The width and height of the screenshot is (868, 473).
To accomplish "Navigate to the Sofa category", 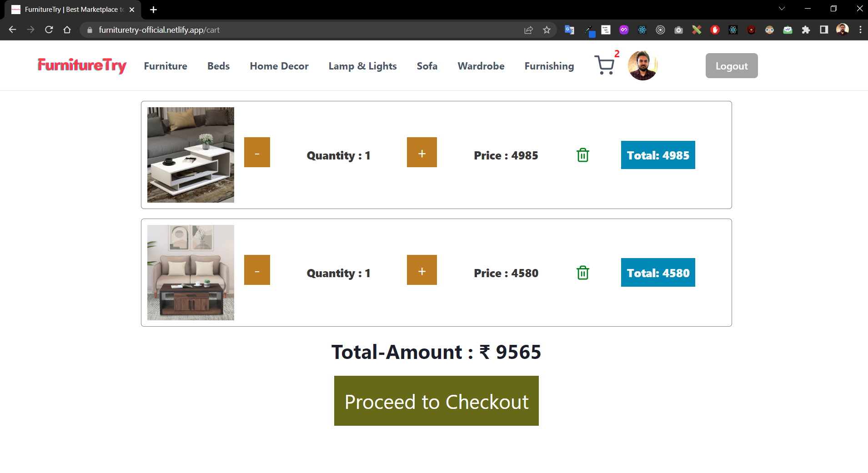I will (x=426, y=66).
